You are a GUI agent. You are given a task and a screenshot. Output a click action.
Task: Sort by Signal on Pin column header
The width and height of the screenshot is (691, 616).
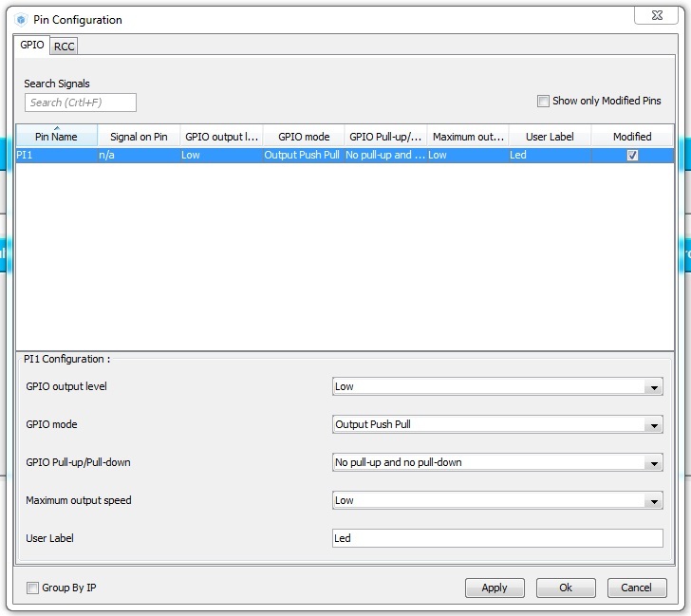click(x=139, y=137)
